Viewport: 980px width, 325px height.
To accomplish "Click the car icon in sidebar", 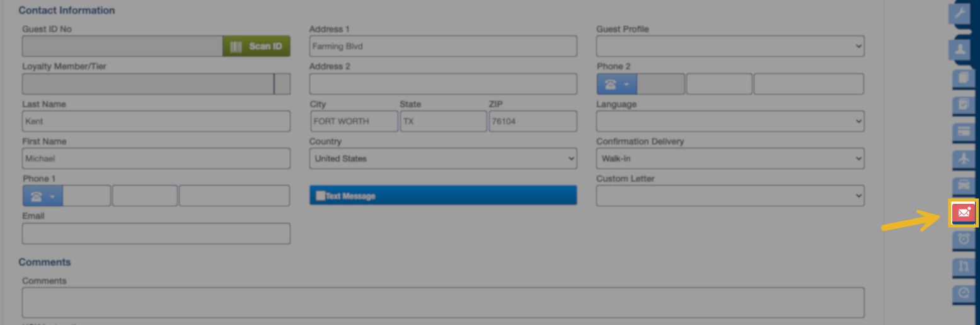I will point(963,186).
